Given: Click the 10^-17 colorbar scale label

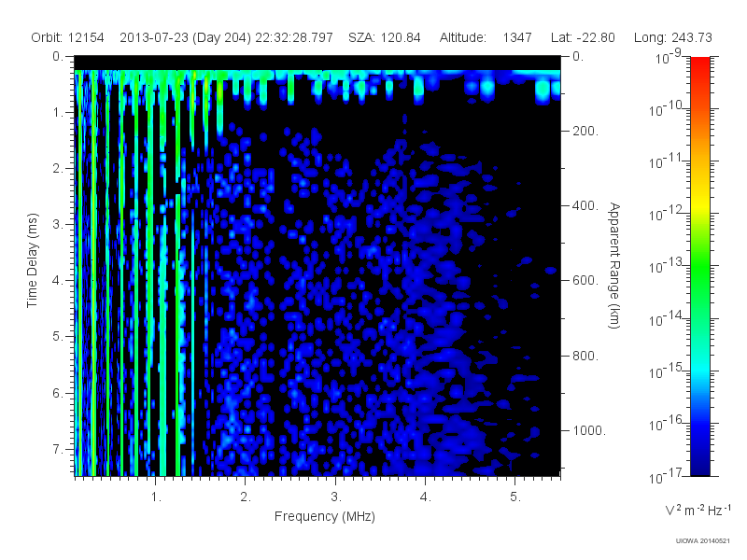Looking at the screenshot, I should coord(666,476).
